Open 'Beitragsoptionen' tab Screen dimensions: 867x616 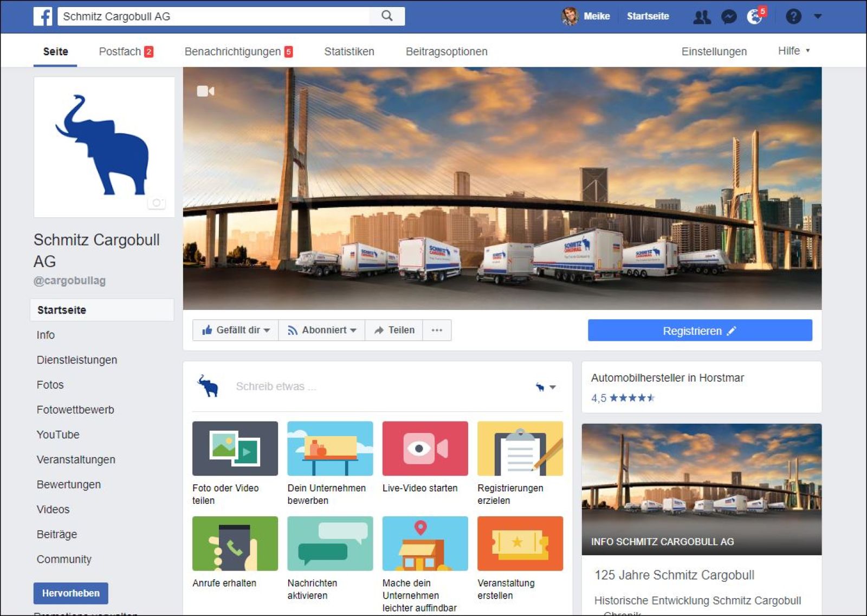447,51
